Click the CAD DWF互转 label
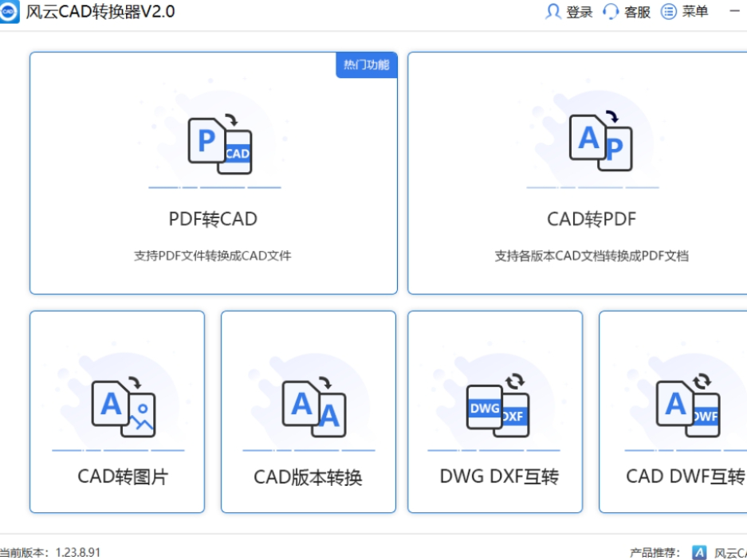The width and height of the screenshot is (747, 560). (685, 476)
